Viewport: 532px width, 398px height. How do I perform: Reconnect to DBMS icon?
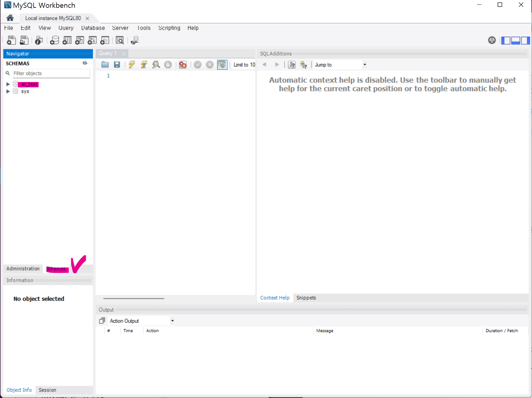pyautogui.click(x=135, y=40)
